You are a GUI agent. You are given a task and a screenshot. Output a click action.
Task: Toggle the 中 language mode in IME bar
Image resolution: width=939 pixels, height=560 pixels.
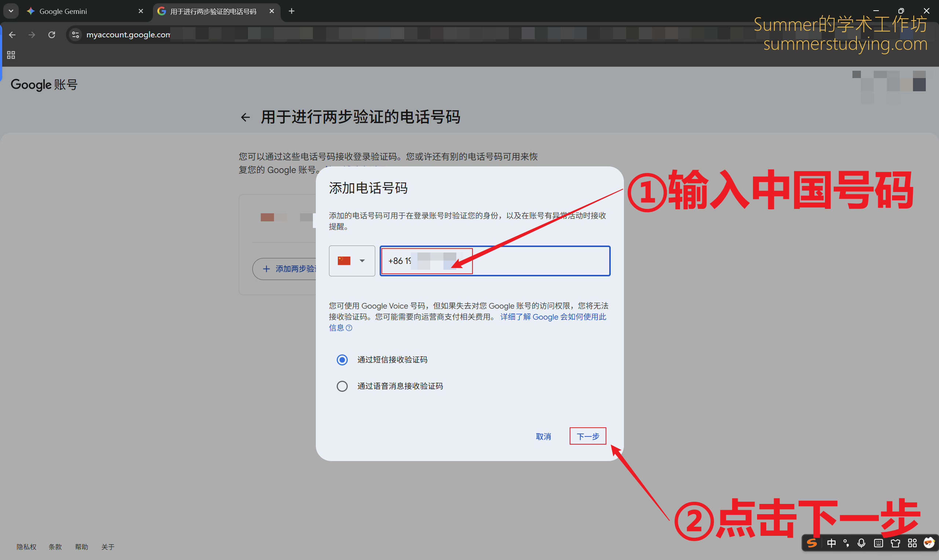pyautogui.click(x=832, y=543)
